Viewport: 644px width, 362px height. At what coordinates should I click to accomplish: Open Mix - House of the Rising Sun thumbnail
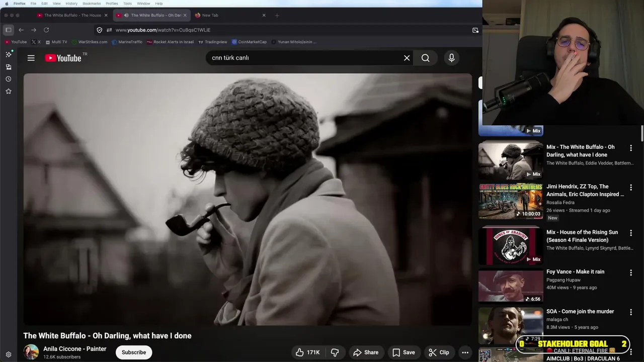click(x=511, y=245)
